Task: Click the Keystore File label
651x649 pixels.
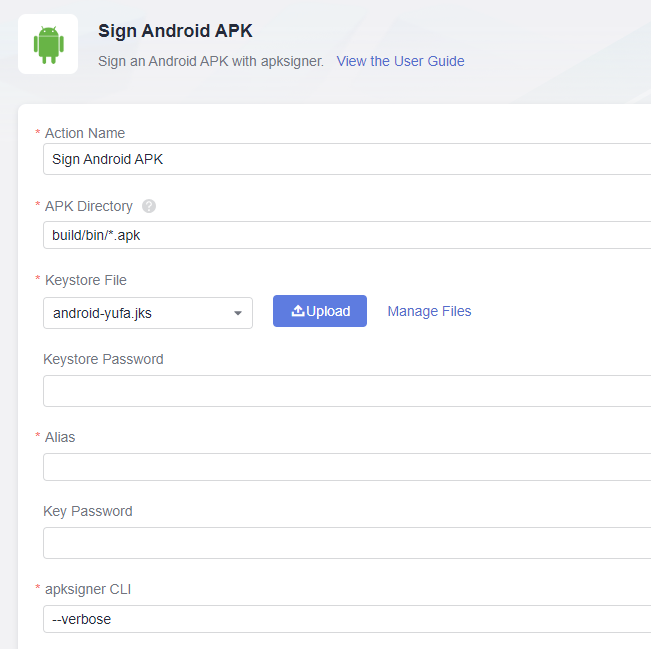Action: click(x=86, y=280)
